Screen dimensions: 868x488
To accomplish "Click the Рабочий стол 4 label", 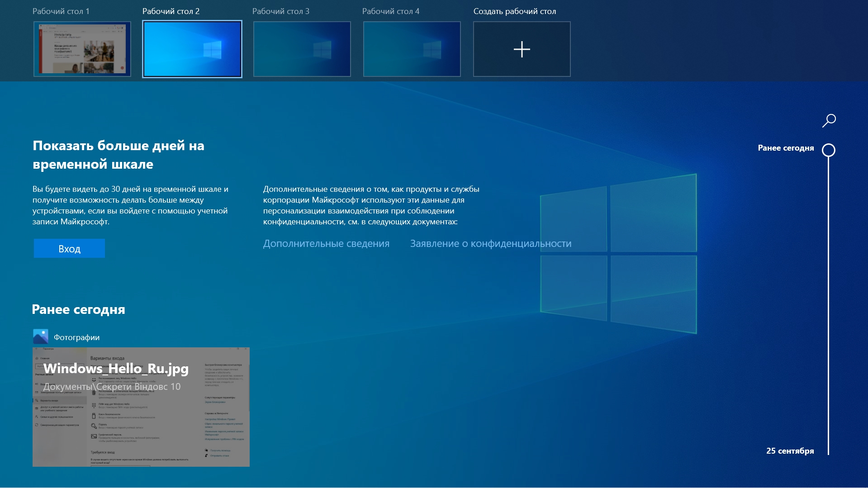I will (391, 11).
